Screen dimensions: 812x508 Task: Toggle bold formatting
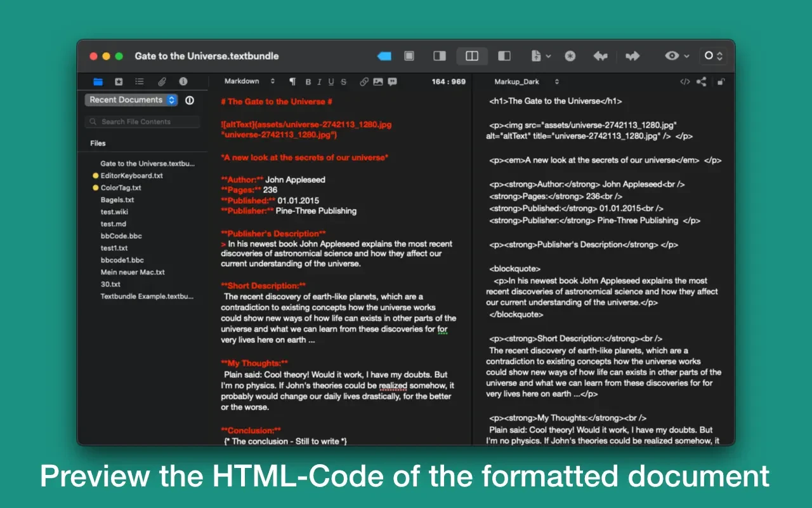click(308, 82)
